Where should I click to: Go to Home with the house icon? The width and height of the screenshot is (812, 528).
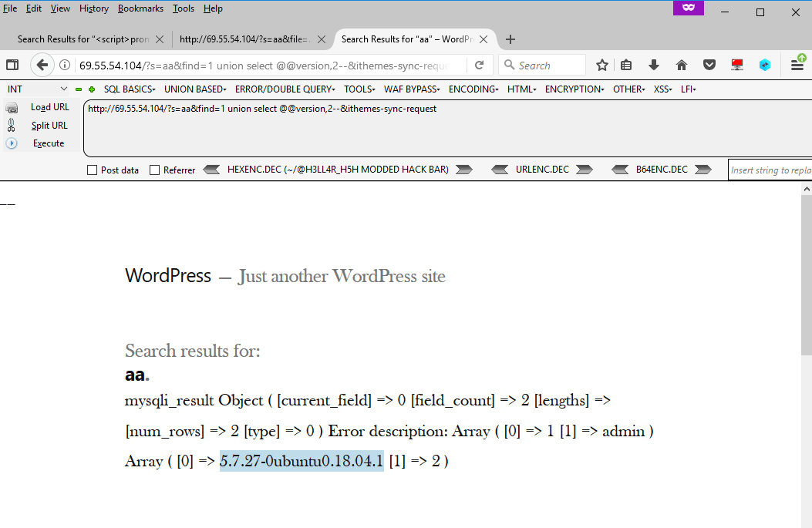pos(682,65)
